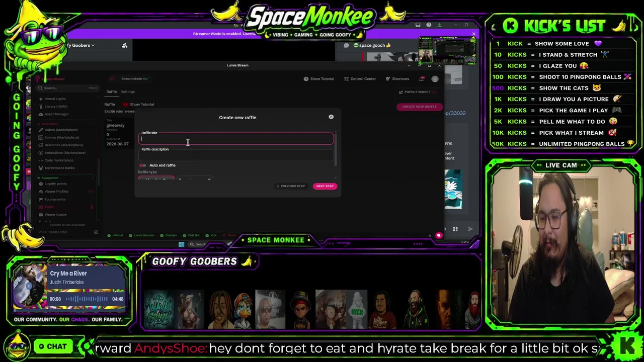Screen dimensions: 644x362
Task: Open Reactions (Marketplace)
Action: point(63,145)
